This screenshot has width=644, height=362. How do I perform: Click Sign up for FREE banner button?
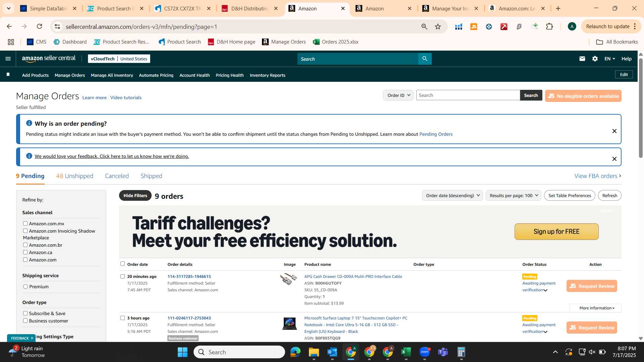coord(556,232)
